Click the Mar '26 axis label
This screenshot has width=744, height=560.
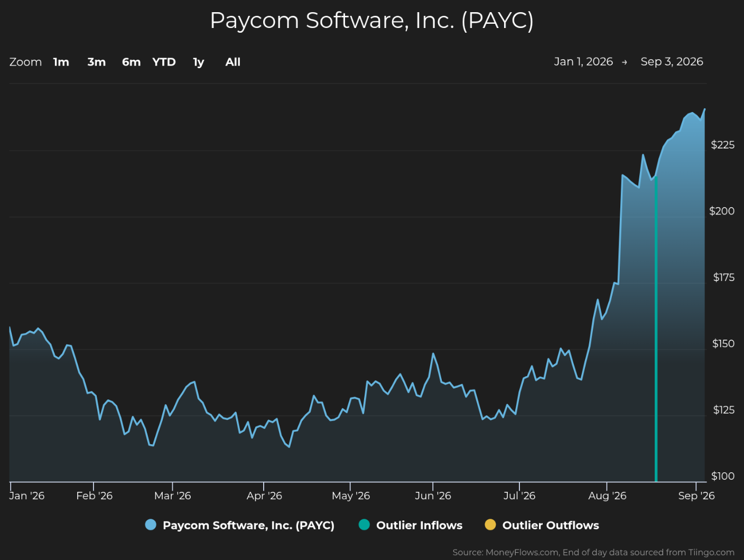(172, 496)
